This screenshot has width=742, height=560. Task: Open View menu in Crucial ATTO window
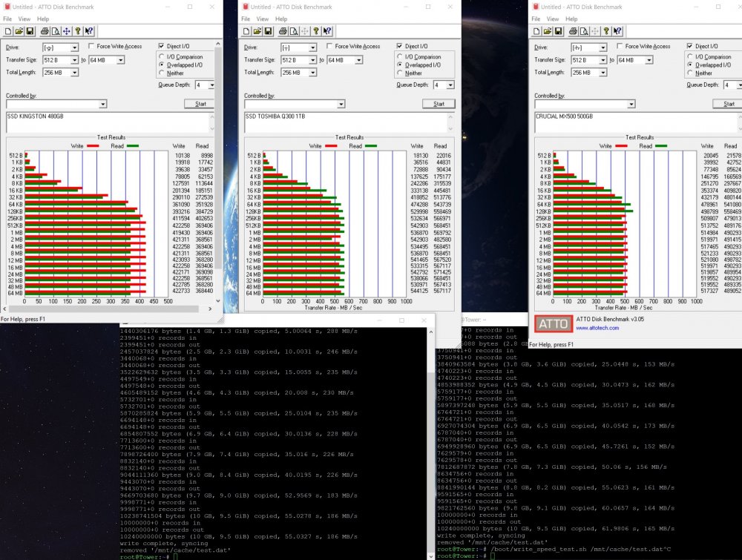pos(553,19)
